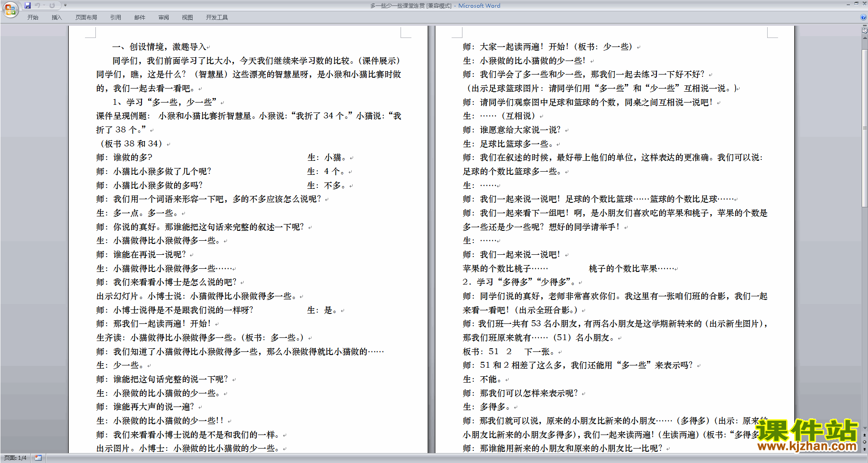Click the 页面: 1/4 status indicator
Screen dimensions: 868x463
pyautogui.click(x=15, y=458)
